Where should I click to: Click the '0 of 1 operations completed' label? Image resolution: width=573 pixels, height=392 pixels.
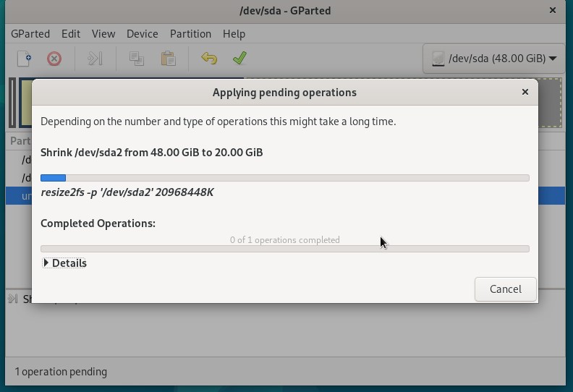pyautogui.click(x=284, y=240)
